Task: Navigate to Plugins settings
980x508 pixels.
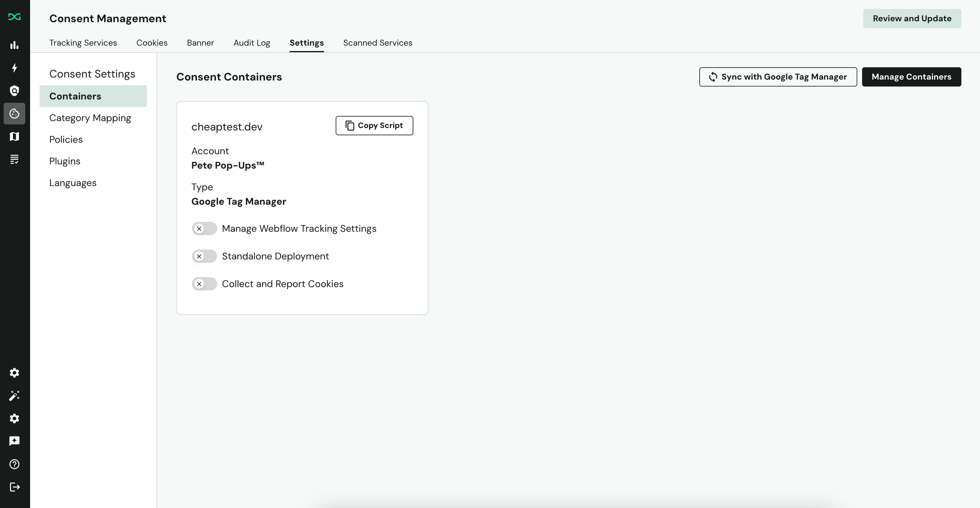Action: [x=65, y=161]
